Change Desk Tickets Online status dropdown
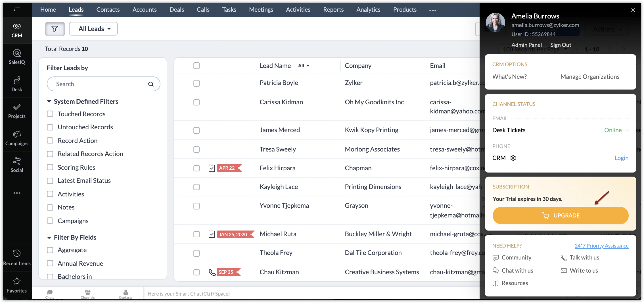644x303 pixels. click(616, 130)
